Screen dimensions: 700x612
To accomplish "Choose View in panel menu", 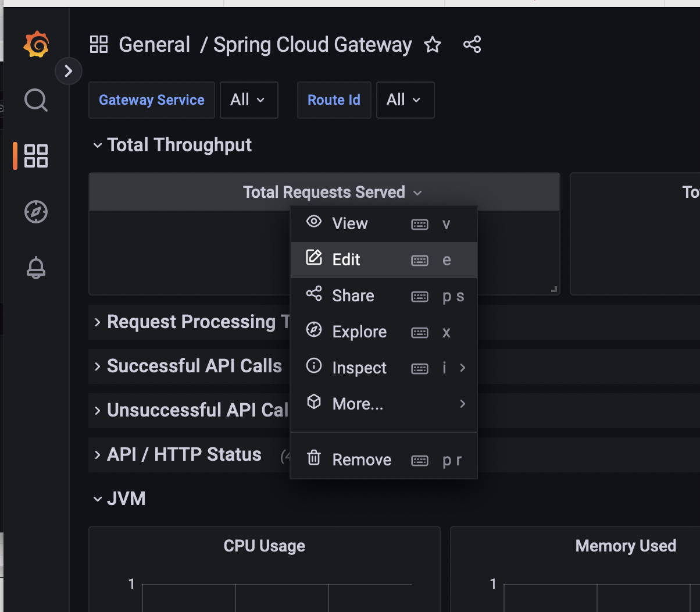I will pyautogui.click(x=384, y=224).
